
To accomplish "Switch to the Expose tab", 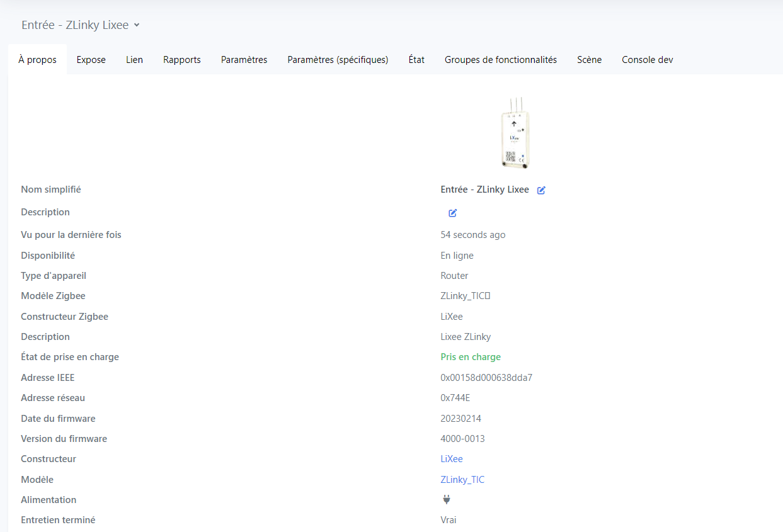I will pyautogui.click(x=91, y=60).
